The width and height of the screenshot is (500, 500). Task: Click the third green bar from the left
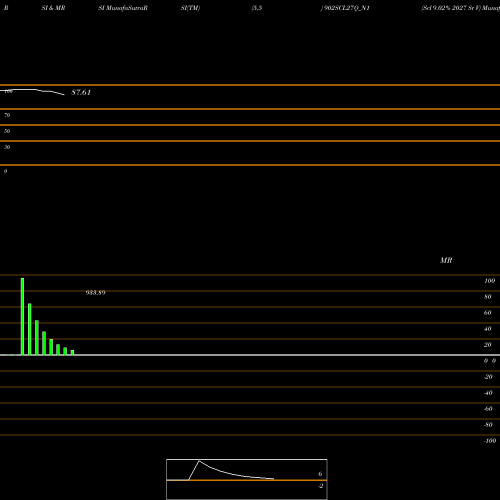37,338
